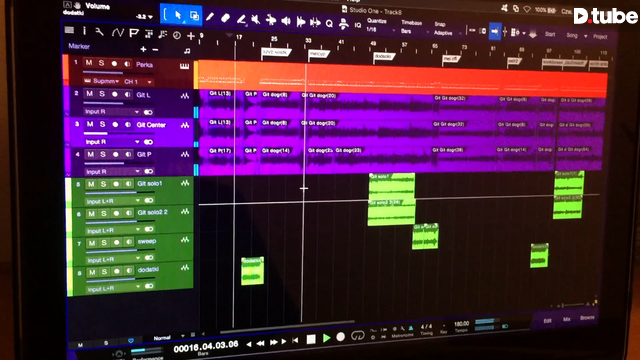Open dodatki Input L+R dropdown
The width and height of the screenshot is (640, 360).
click(x=114, y=289)
